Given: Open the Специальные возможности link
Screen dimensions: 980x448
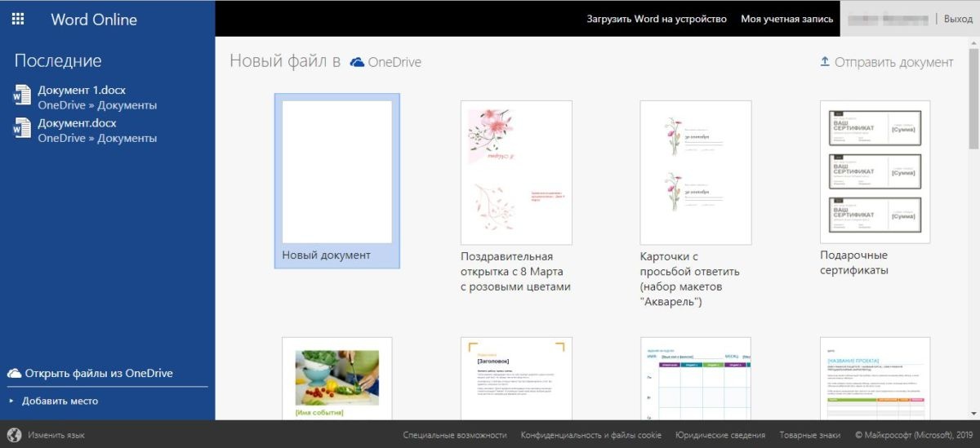Looking at the screenshot, I should point(455,435).
